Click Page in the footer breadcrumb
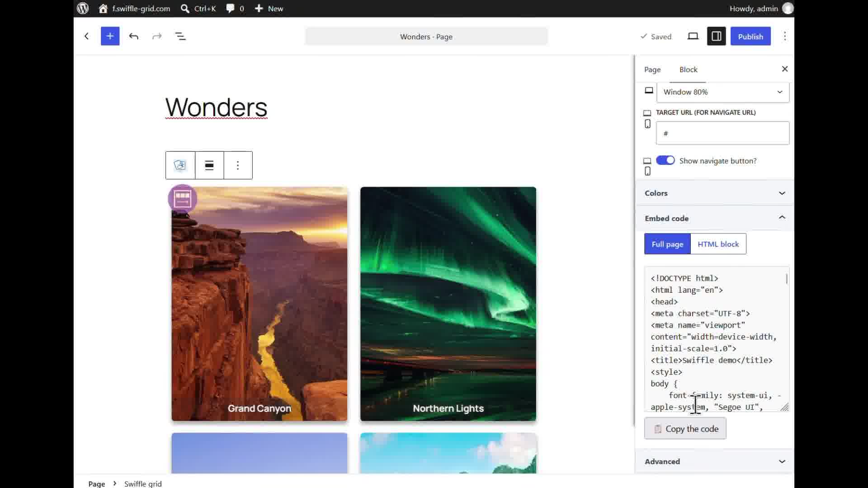Viewport: 868px width, 488px height. (x=97, y=483)
